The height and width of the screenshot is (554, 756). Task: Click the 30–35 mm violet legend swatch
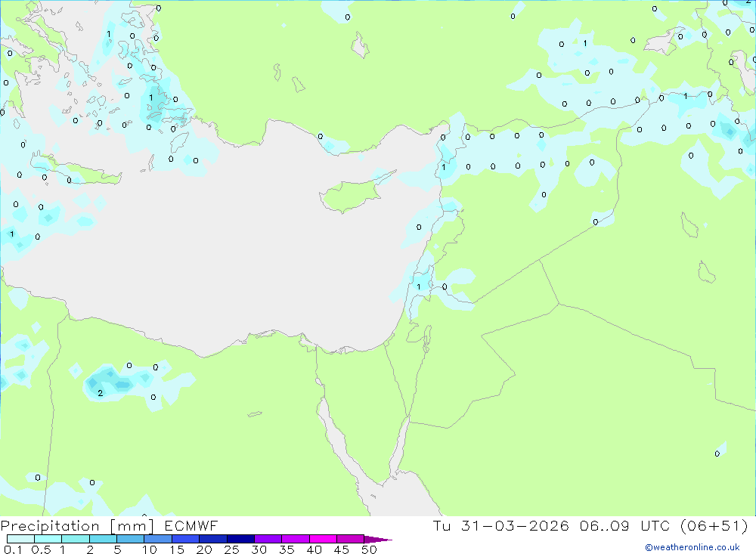tap(268, 539)
